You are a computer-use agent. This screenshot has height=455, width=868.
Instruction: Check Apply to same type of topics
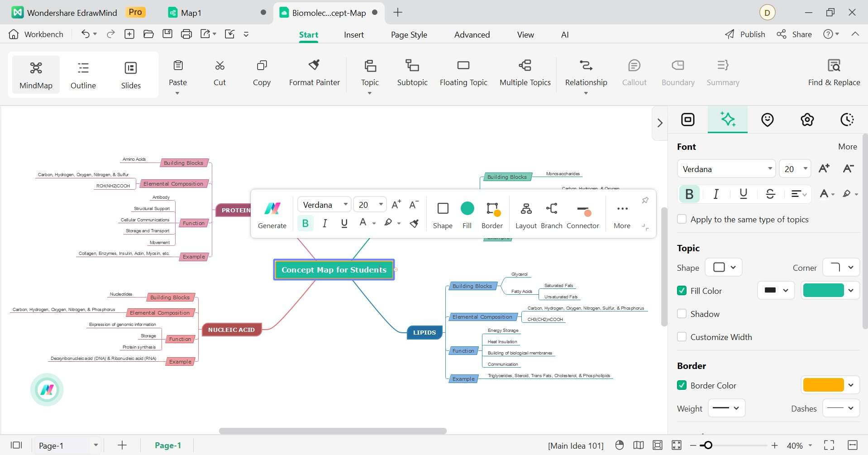pyautogui.click(x=682, y=219)
